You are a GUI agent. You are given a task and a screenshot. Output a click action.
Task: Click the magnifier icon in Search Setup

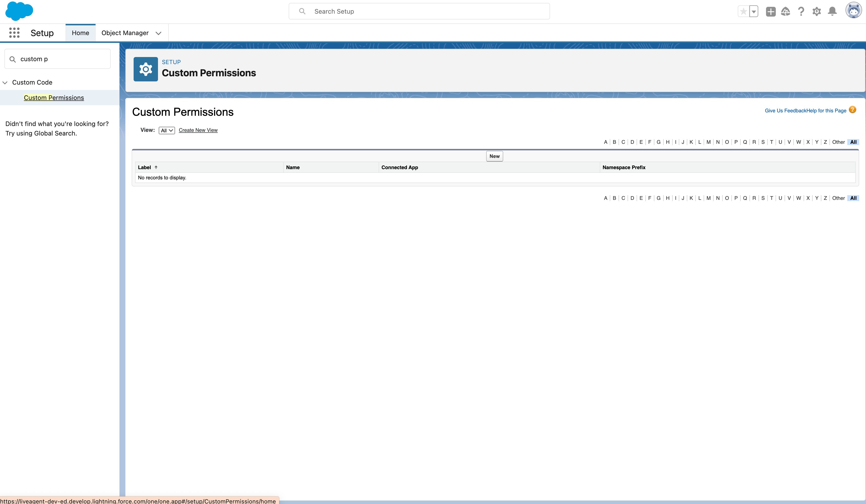302,11
